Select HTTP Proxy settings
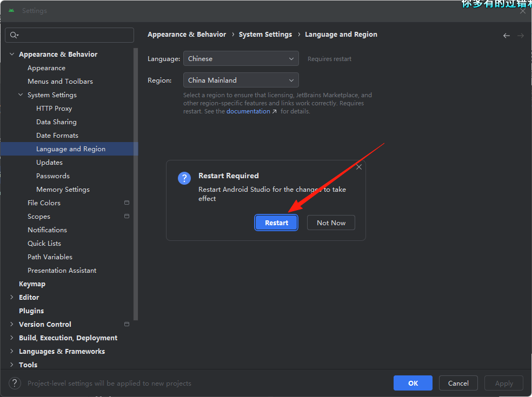This screenshot has width=532, height=397. point(54,109)
